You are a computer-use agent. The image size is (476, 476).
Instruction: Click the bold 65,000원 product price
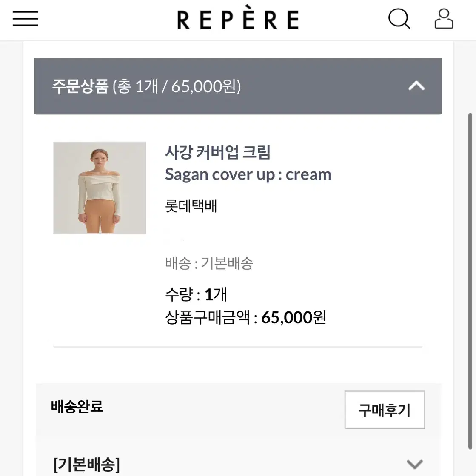pos(294,317)
